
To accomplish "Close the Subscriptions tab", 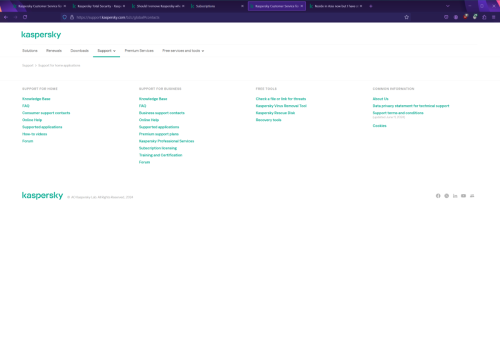I will coord(242,6).
